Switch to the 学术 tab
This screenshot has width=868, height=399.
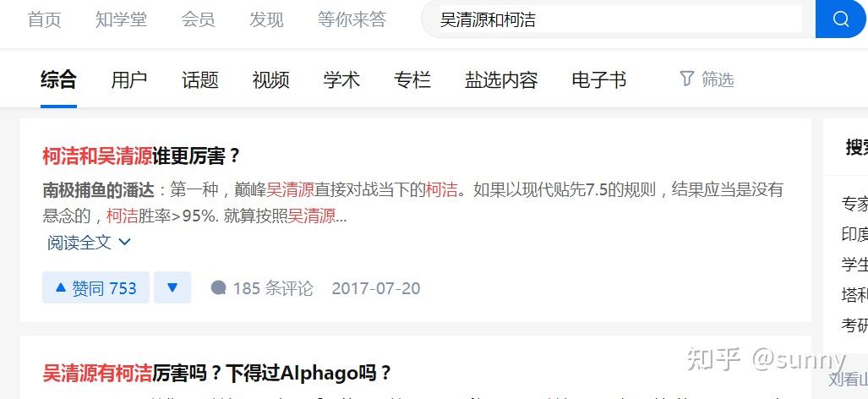click(341, 80)
